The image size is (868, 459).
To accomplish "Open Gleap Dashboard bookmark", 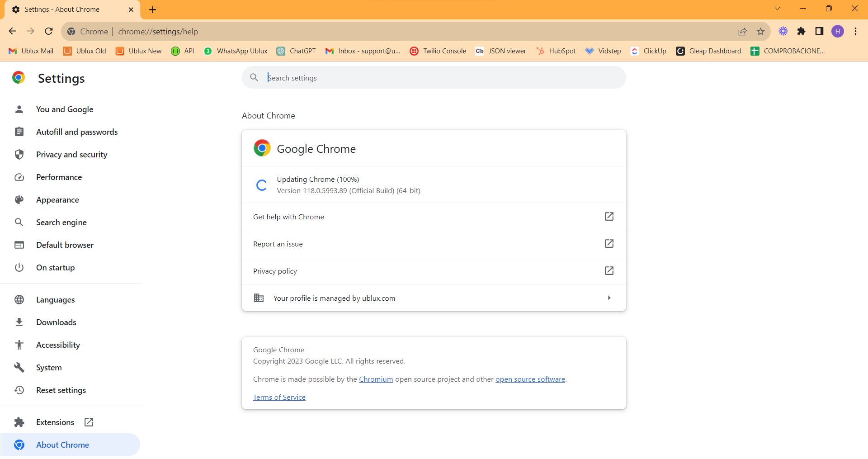I will [708, 51].
